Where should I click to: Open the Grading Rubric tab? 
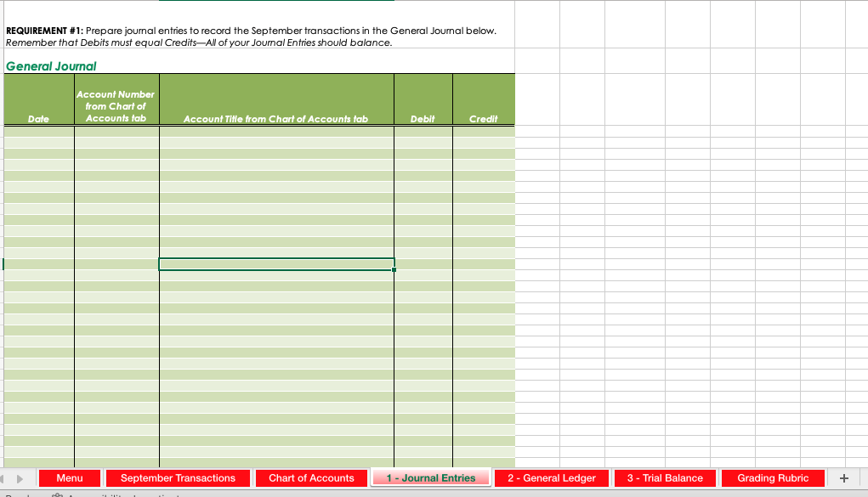[x=773, y=477]
